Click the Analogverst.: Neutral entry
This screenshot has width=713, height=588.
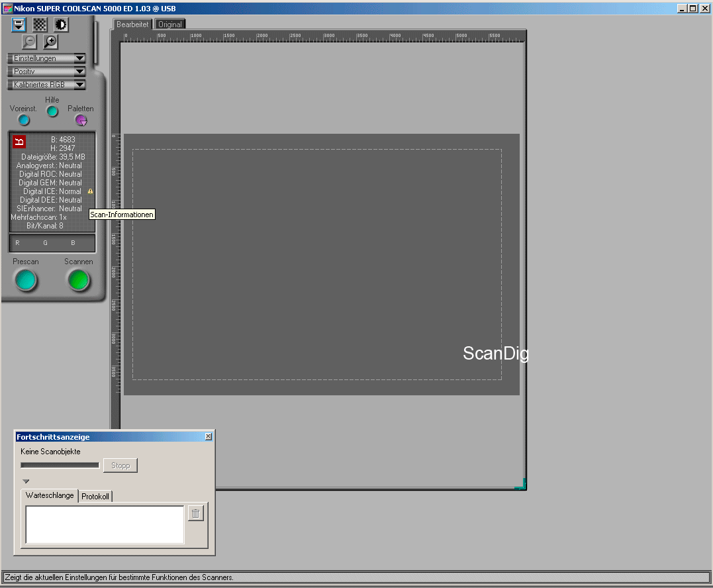coord(49,166)
